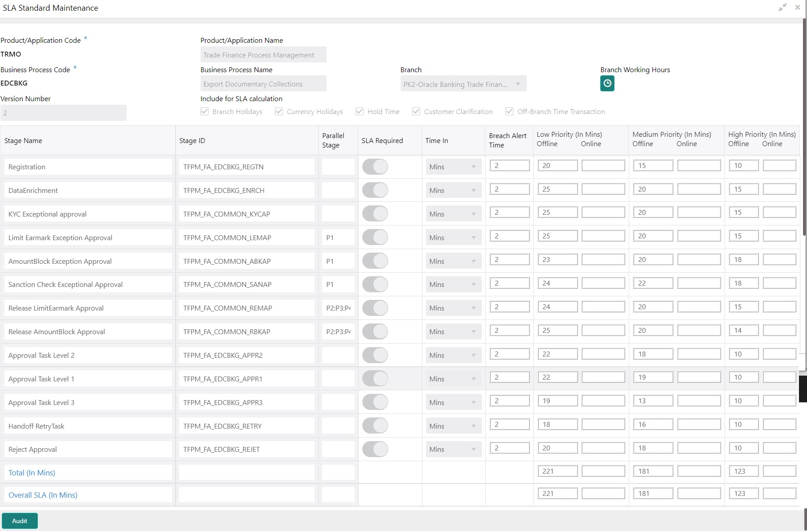The height and width of the screenshot is (532, 807).
Task: Switch SLA Required toggle for Limit Earmark Exception Approval
Action: click(x=375, y=237)
